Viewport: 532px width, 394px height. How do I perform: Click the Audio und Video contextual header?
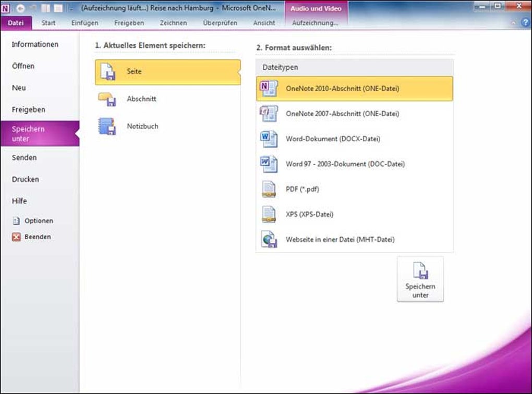[x=316, y=8]
